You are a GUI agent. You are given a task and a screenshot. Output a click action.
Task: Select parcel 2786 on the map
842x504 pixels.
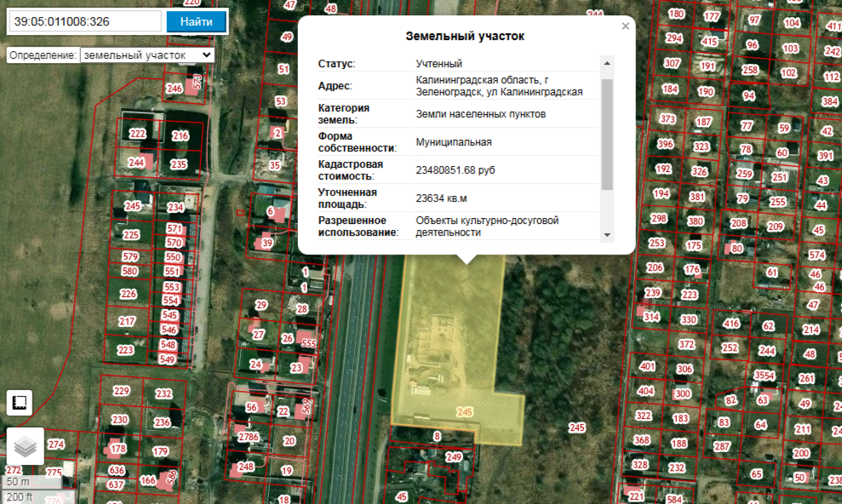tap(248, 438)
